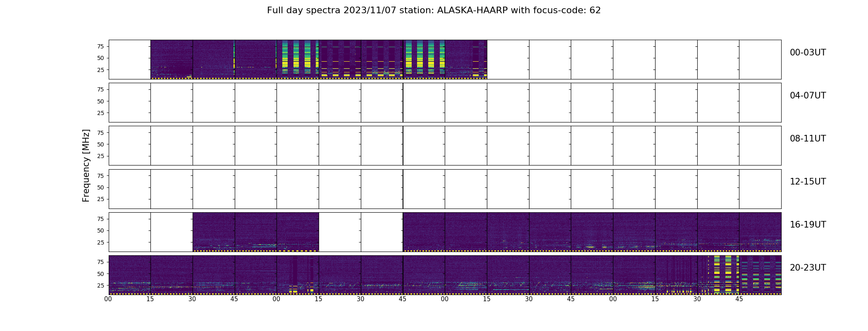
Task: Select the '12-15UT' row label
Action: (x=808, y=182)
